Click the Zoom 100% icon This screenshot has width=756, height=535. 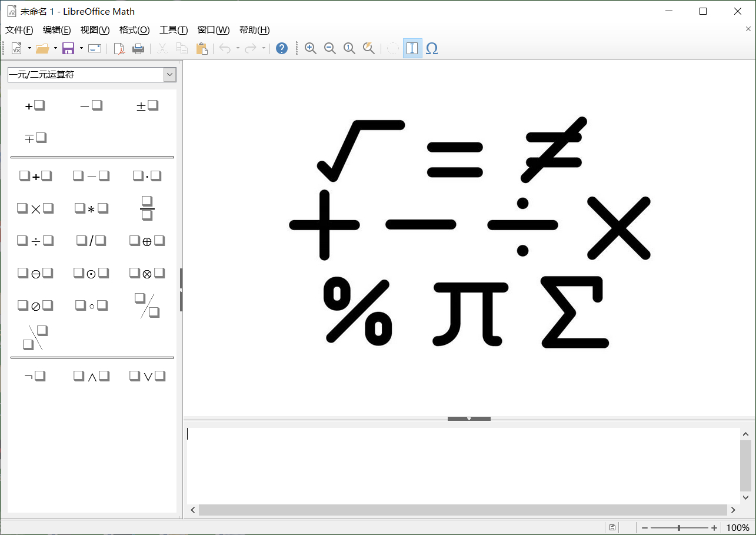[349, 48]
